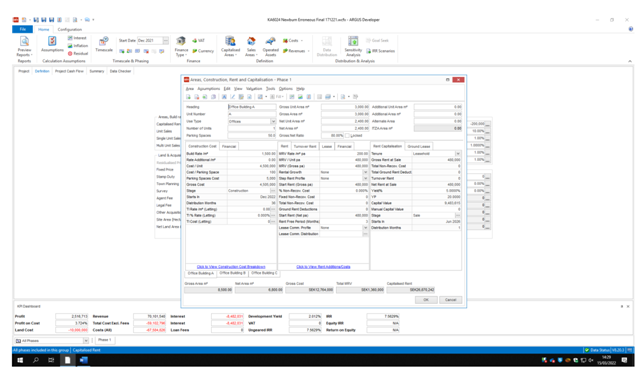Open the Timescale ribbon button

104,45
